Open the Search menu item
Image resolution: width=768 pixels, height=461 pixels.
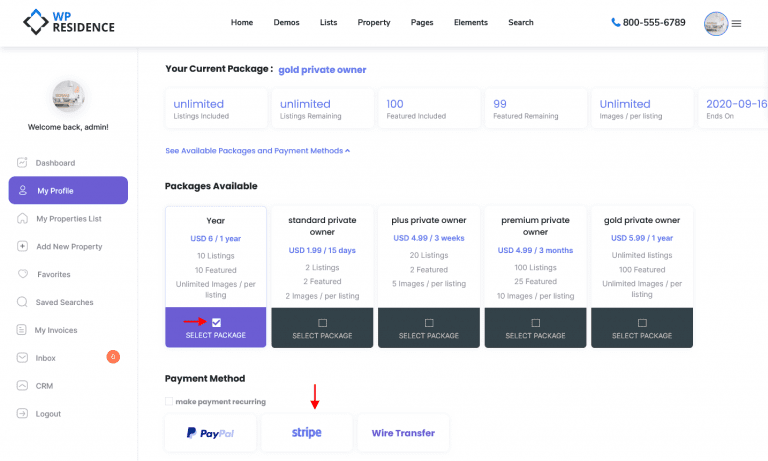pos(521,23)
